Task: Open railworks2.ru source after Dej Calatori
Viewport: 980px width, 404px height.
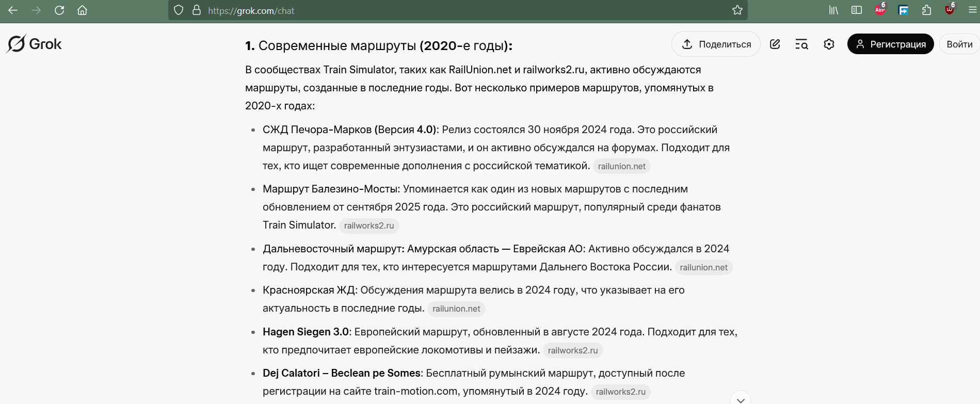Action: [621, 392]
